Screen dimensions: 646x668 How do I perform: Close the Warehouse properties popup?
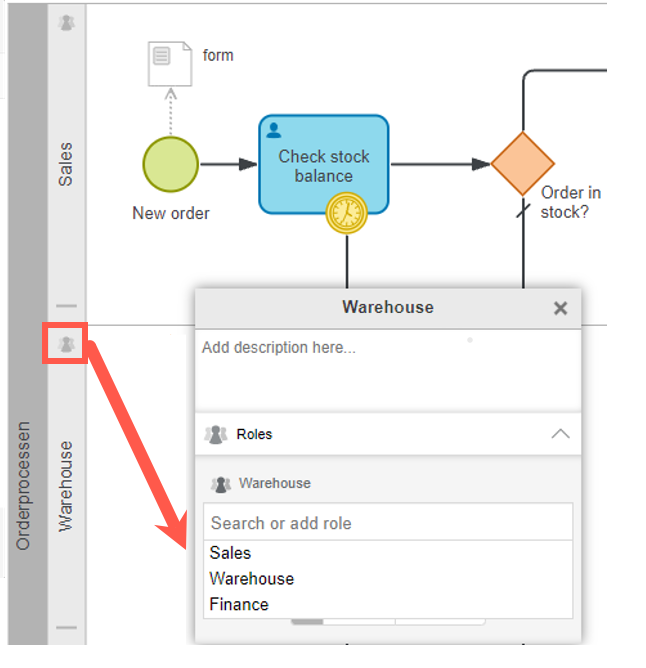click(561, 308)
